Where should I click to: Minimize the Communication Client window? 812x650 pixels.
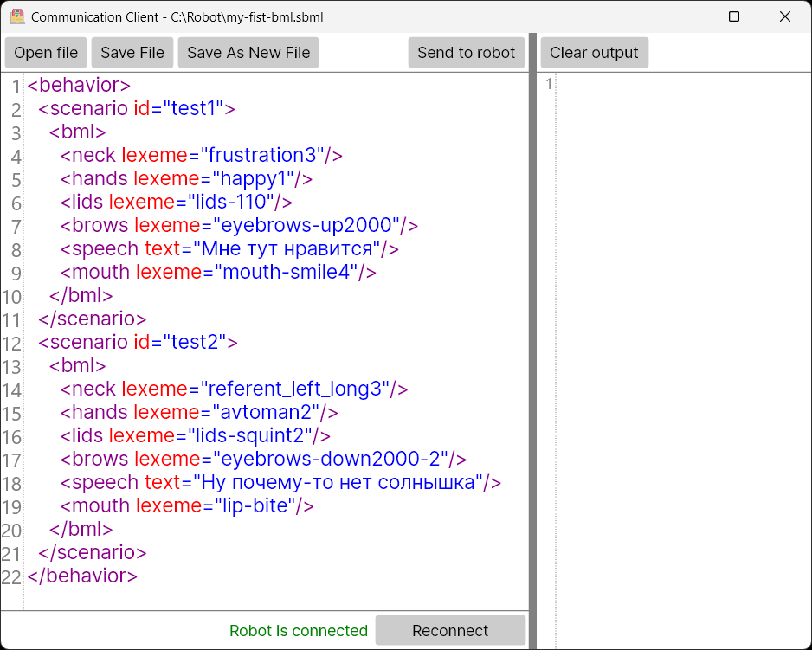pos(684,16)
